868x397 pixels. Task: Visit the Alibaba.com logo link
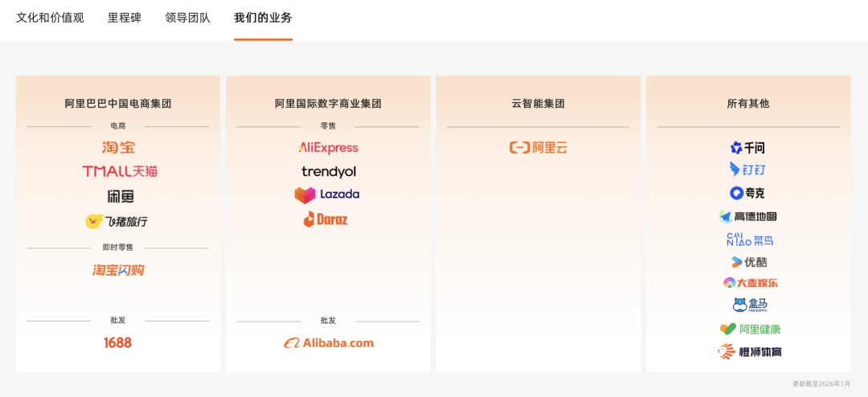[x=328, y=343]
